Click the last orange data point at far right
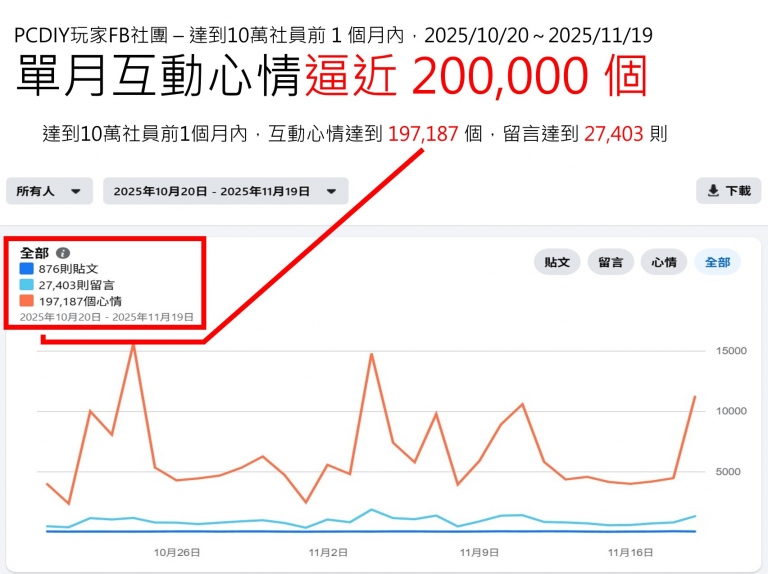768x574 pixels. [694, 397]
